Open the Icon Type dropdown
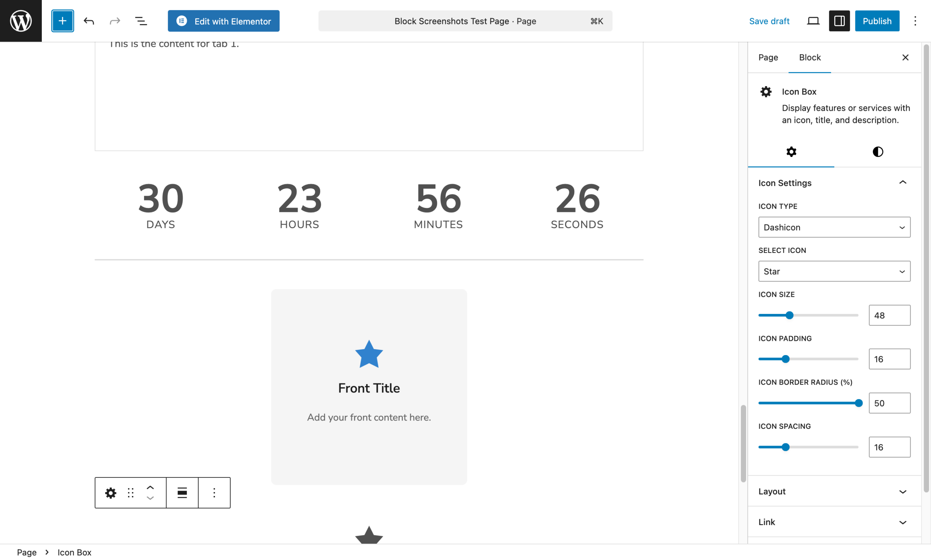 pyautogui.click(x=834, y=227)
